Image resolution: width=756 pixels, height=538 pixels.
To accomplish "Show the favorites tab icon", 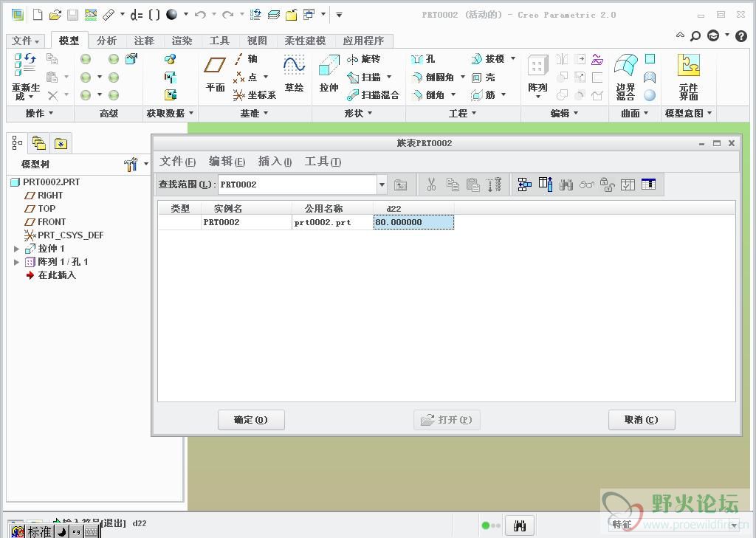I will (61, 144).
